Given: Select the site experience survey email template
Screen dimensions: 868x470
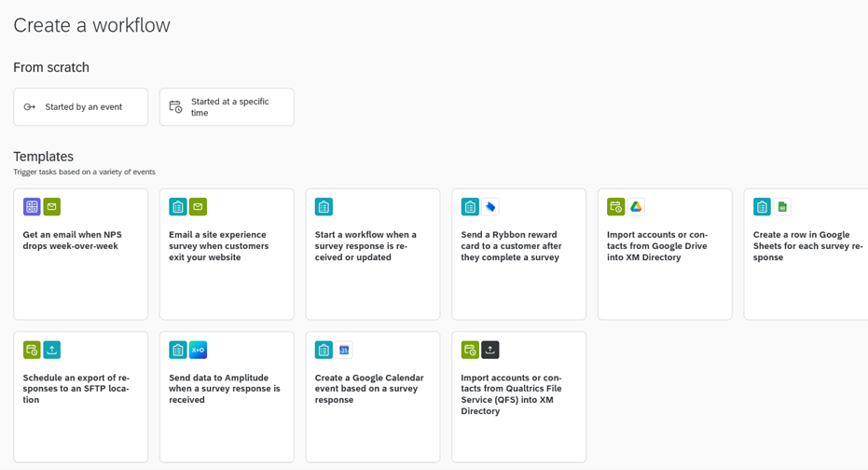Looking at the screenshot, I should click(227, 255).
